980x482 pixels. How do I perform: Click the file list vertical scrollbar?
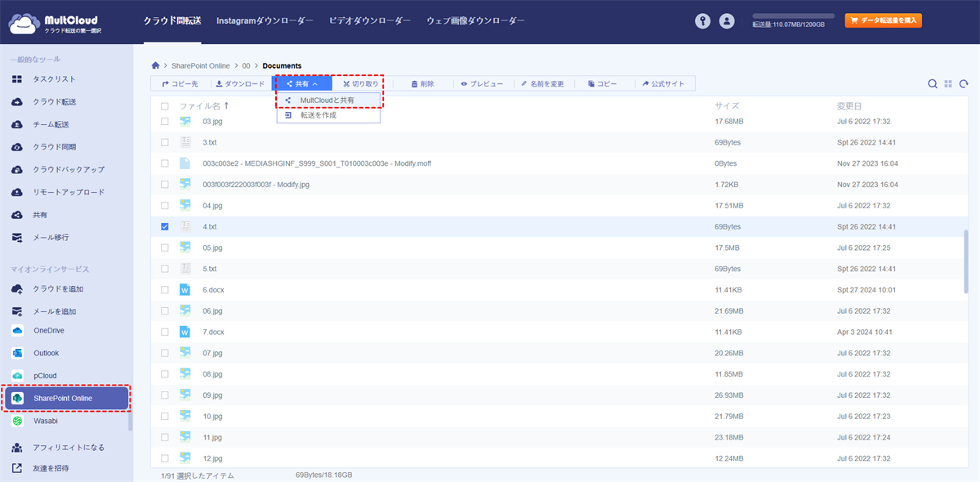coord(966,261)
